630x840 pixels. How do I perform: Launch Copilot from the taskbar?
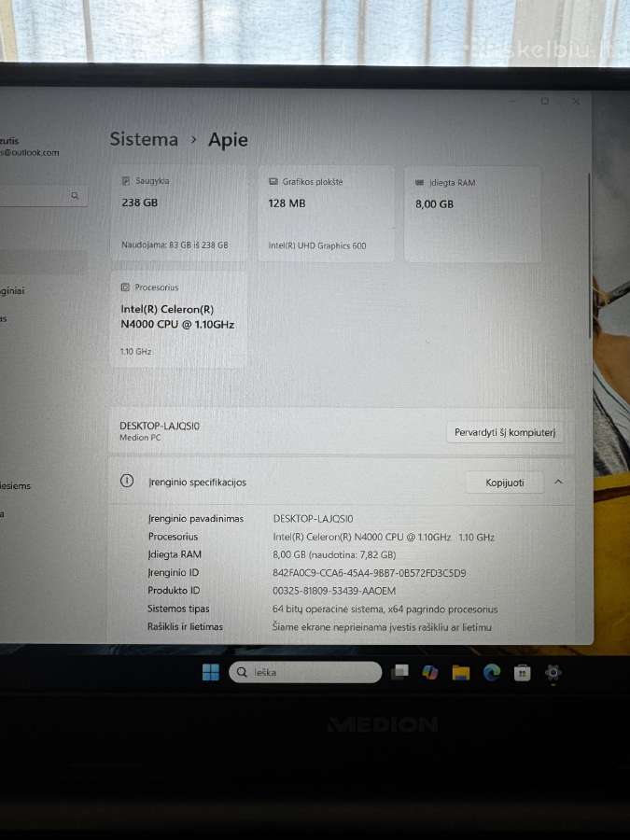pos(429,672)
